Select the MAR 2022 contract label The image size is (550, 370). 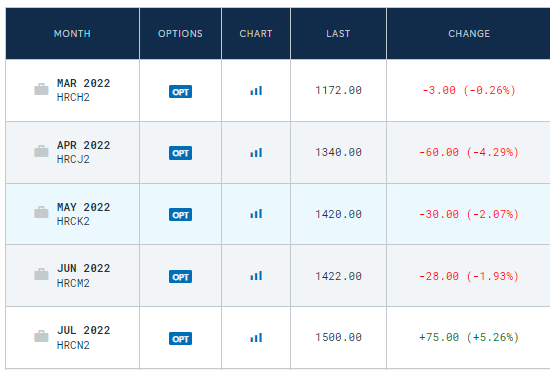(84, 83)
